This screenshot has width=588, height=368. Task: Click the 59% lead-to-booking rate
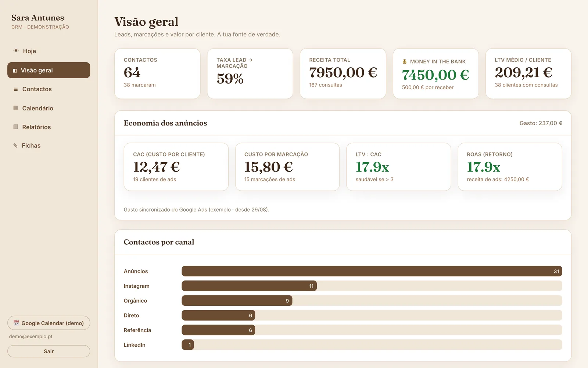tap(230, 79)
